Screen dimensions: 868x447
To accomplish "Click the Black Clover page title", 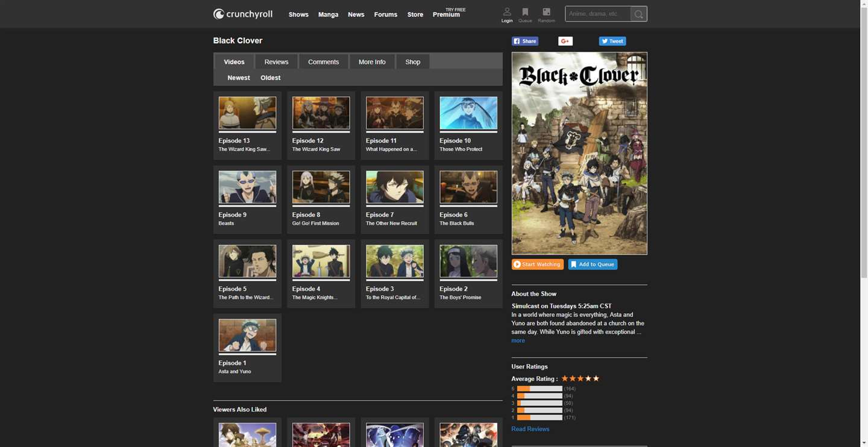I will (237, 40).
